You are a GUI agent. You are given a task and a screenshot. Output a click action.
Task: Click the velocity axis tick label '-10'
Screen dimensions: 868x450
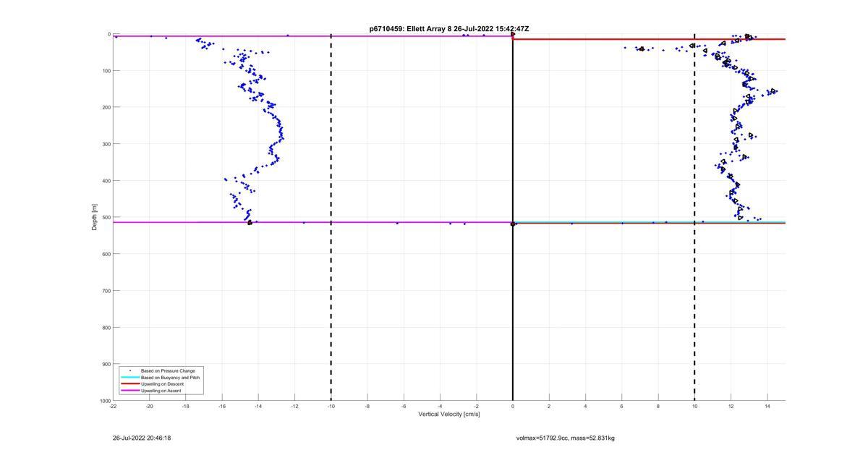[x=331, y=407]
